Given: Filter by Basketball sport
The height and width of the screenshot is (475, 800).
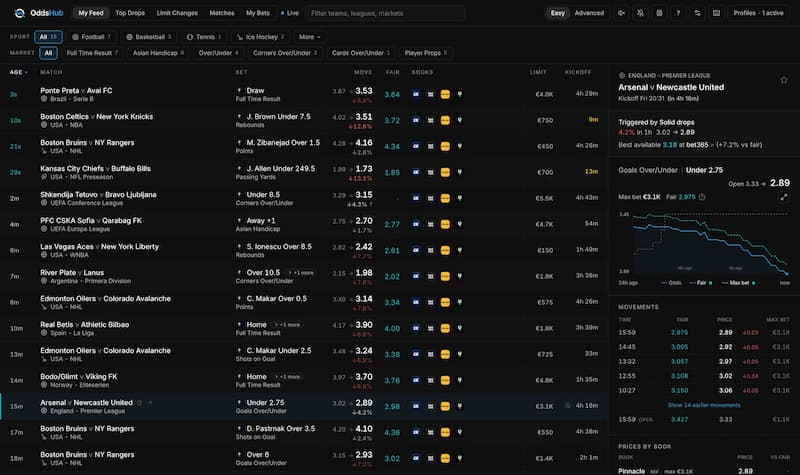Looking at the screenshot, I should click(x=149, y=37).
